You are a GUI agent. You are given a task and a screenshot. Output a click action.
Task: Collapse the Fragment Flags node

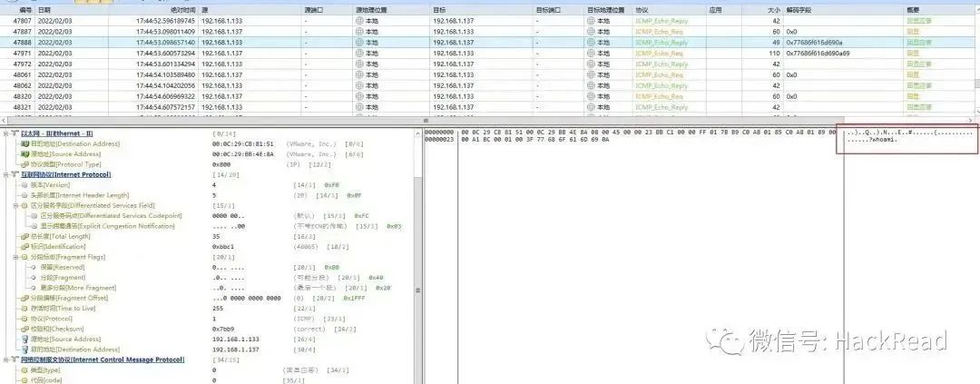coord(15,257)
